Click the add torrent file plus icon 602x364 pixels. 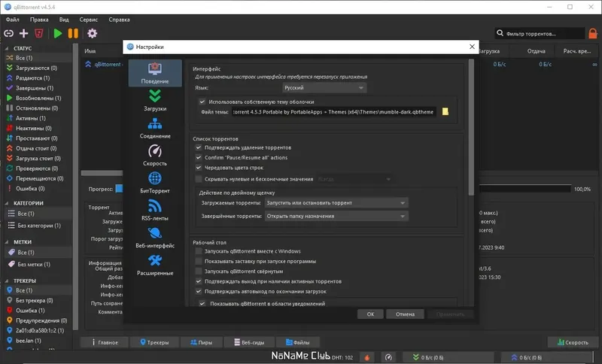(24, 33)
